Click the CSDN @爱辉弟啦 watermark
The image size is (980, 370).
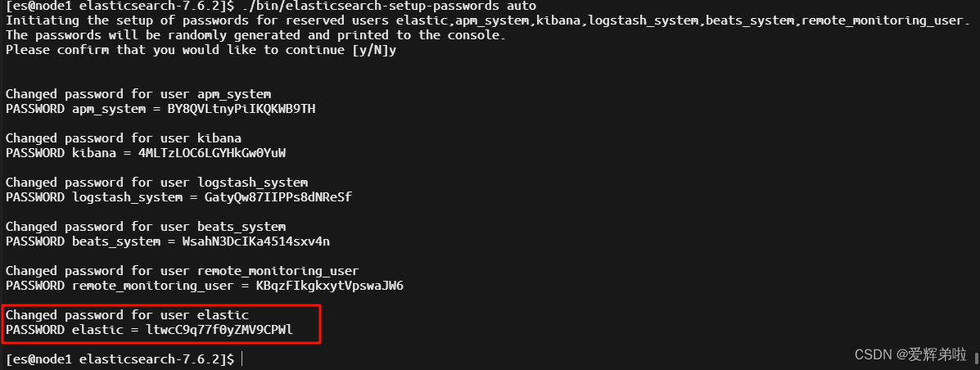(x=910, y=355)
